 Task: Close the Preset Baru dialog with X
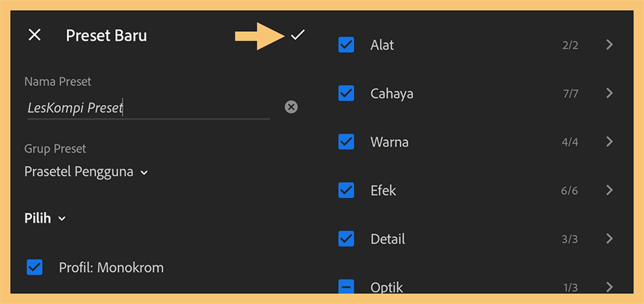[x=35, y=35]
